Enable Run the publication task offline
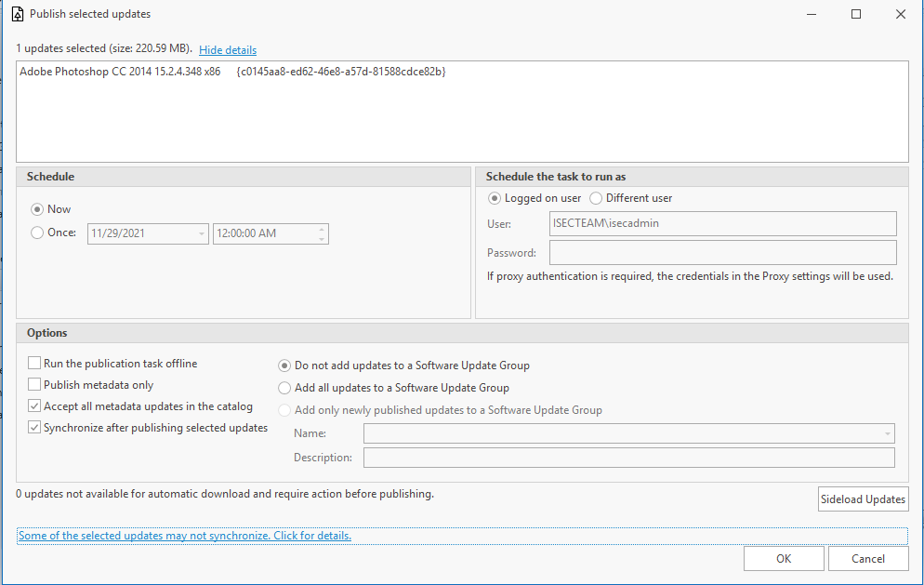This screenshot has width=924, height=585. click(x=34, y=363)
